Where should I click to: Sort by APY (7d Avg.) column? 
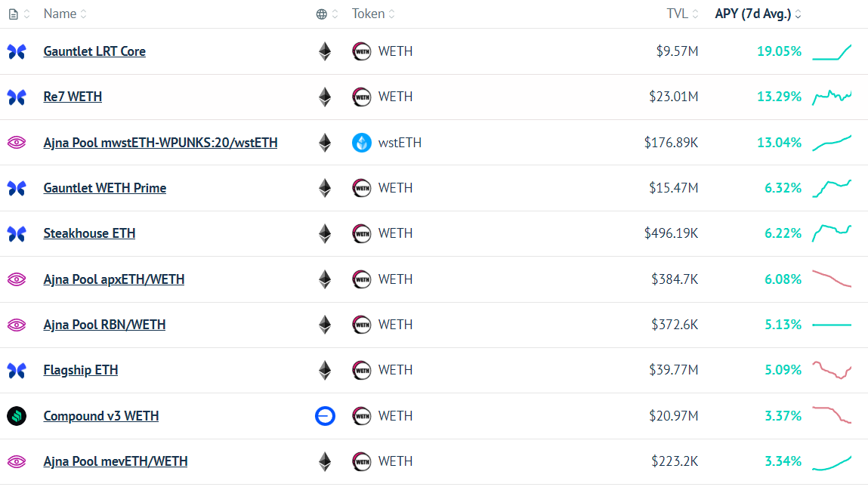[758, 14]
